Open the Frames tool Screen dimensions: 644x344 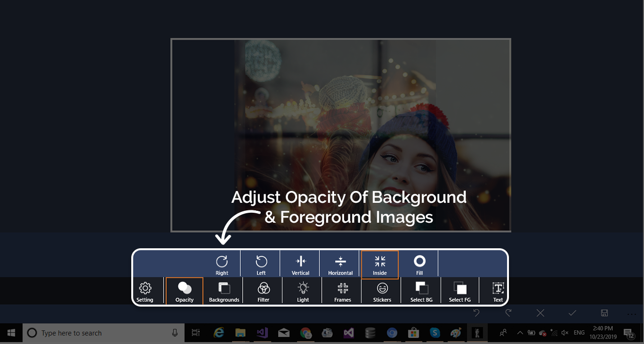tap(343, 291)
